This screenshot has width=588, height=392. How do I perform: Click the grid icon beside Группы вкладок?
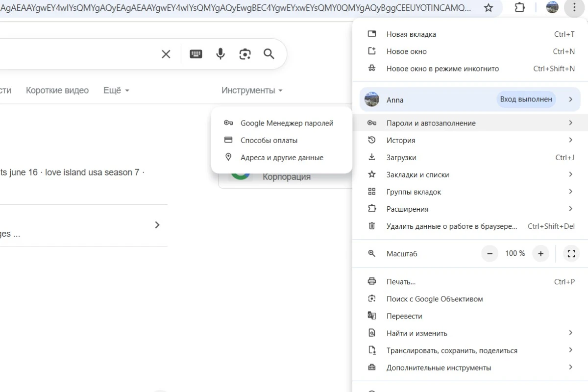tap(372, 192)
